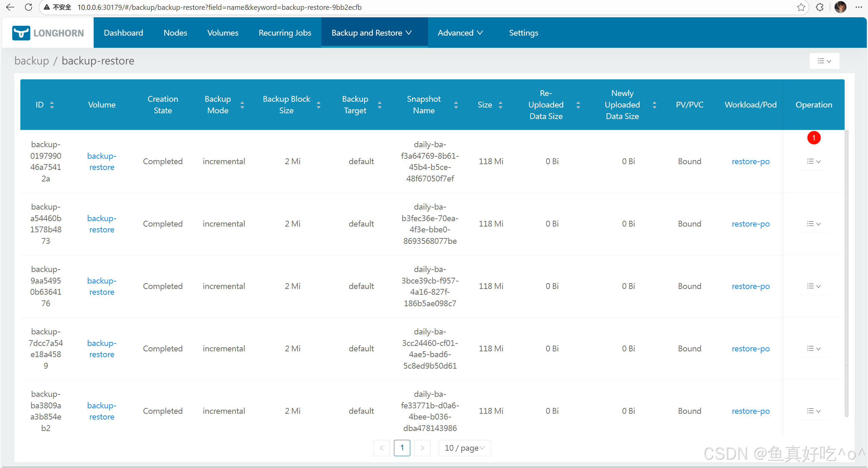Expand the Advanced menu
The image size is (868, 468).
tap(460, 33)
